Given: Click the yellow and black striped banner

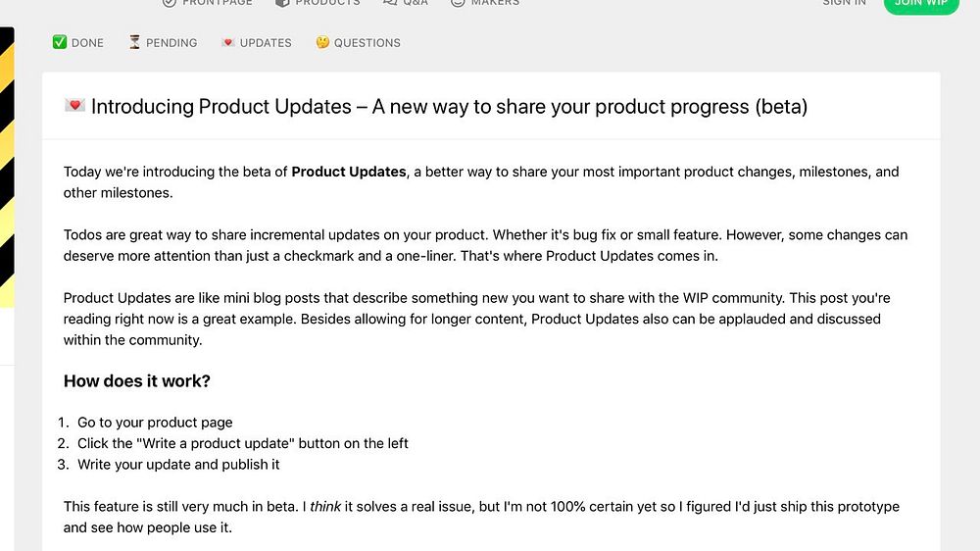Looking at the screenshot, I should coord(6,167).
